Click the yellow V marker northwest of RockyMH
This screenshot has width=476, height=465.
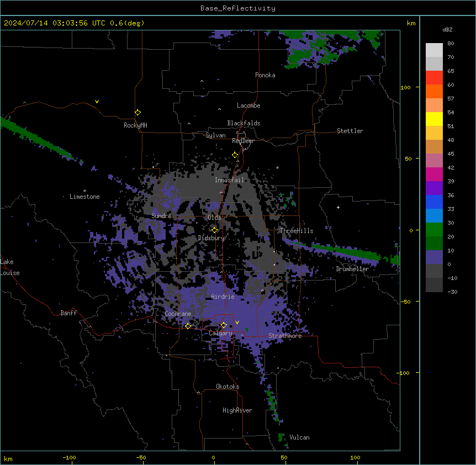(97, 102)
